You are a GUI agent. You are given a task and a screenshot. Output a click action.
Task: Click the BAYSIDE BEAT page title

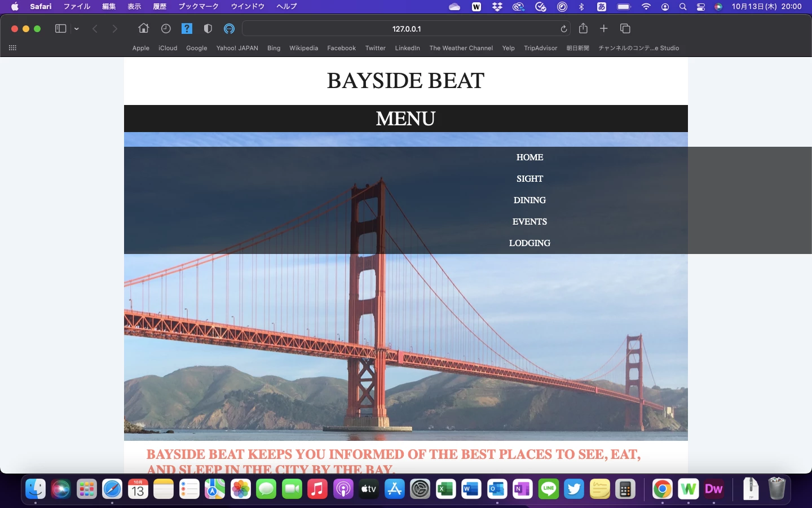click(x=406, y=81)
